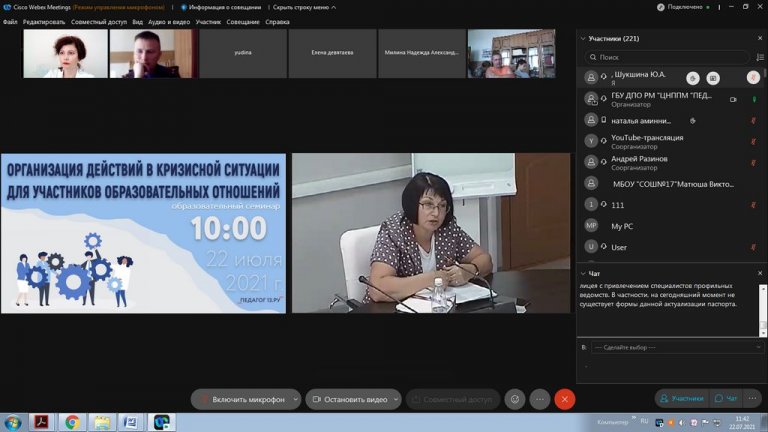Click raised hand icon on наталья row
Image resolution: width=768 pixels, height=432 pixels.
point(693,120)
